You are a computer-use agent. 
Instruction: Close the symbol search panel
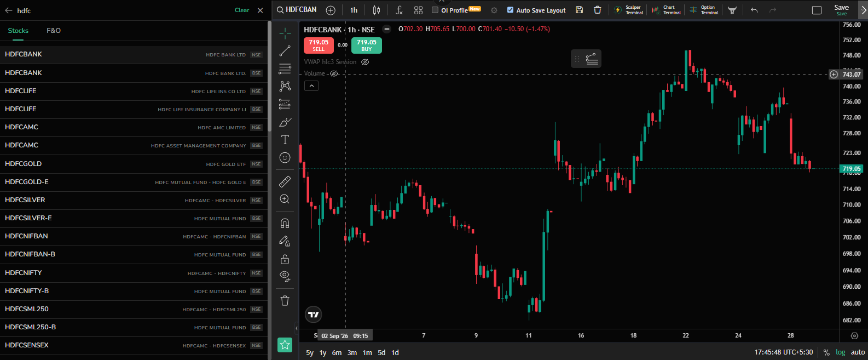coord(261,10)
